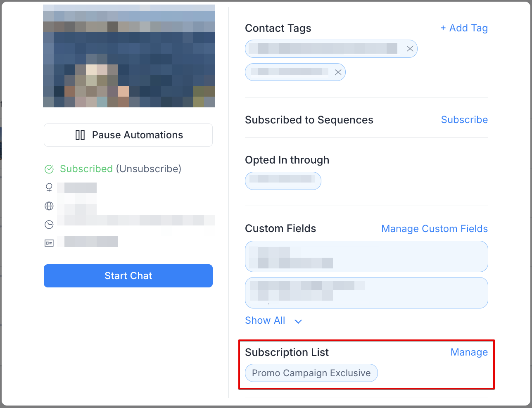Click the first custom field box
This screenshot has height=408, width=532.
(x=366, y=256)
